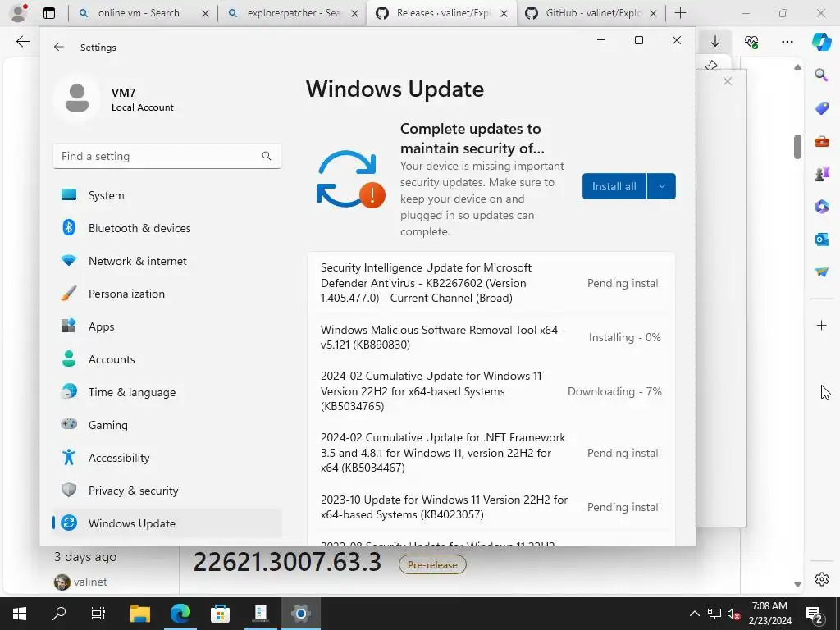The image size is (840, 630).
Task: Open taskbar Search
Action: 59,614
